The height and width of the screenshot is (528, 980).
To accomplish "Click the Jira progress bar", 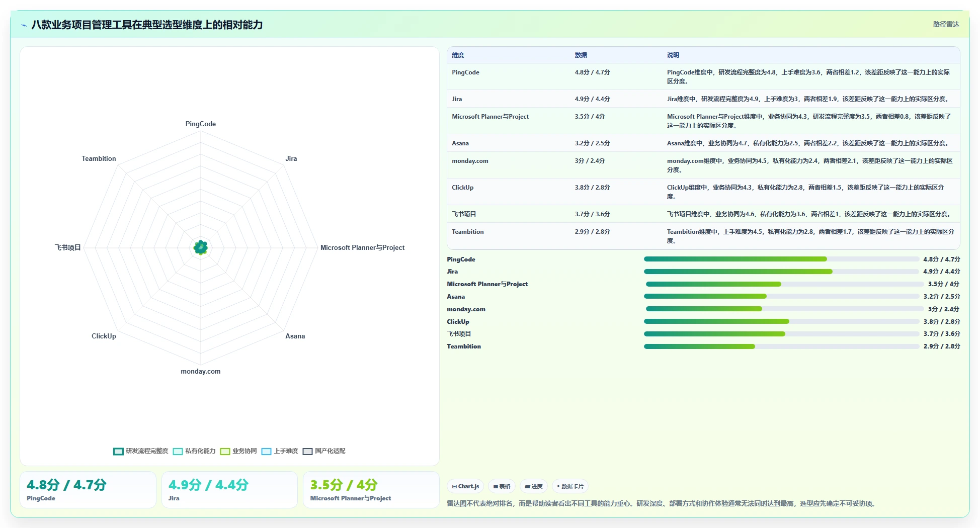I will 781,272.
